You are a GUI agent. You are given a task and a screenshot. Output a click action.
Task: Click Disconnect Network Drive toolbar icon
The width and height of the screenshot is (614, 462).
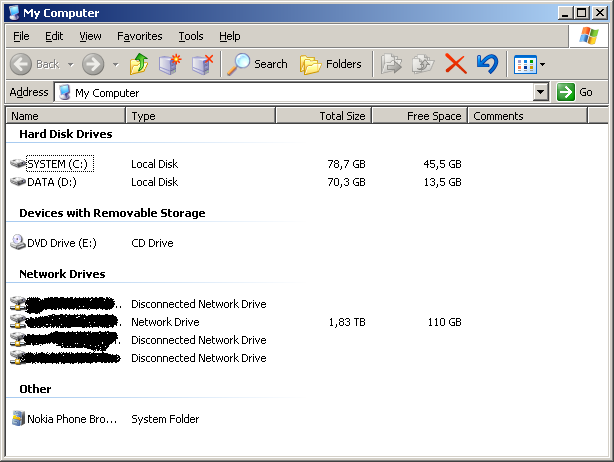tap(202, 64)
